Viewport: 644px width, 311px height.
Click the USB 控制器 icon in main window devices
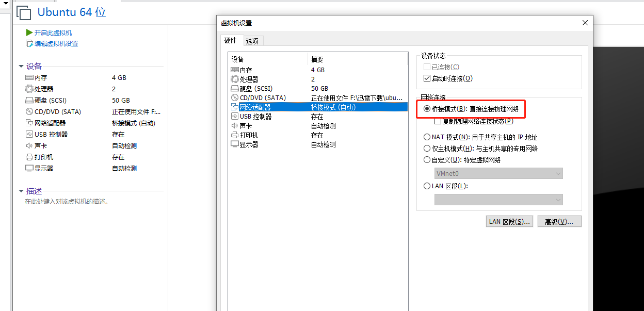[x=29, y=134]
